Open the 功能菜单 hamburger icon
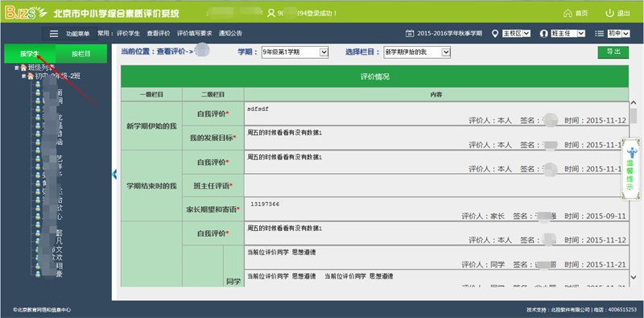 point(54,34)
